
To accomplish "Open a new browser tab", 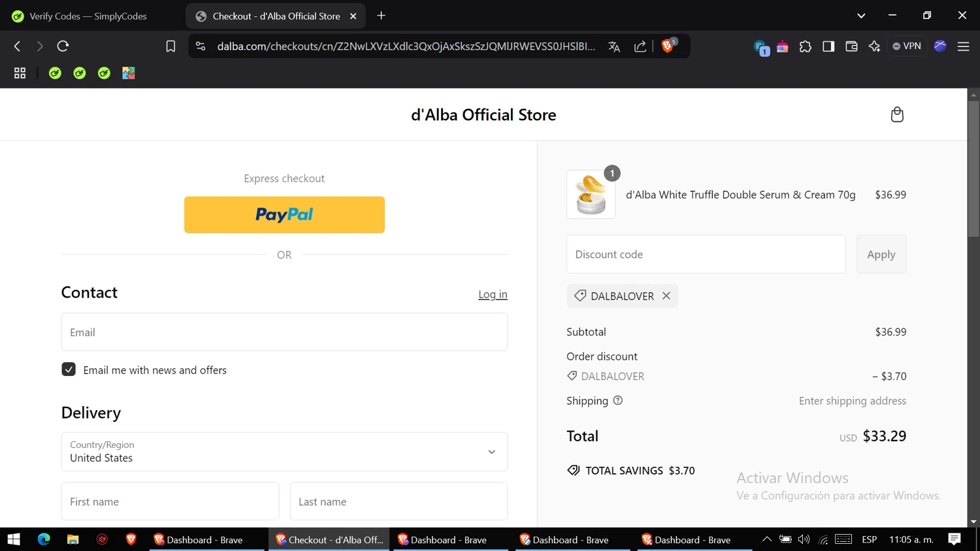I will pyautogui.click(x=382, y=16).
